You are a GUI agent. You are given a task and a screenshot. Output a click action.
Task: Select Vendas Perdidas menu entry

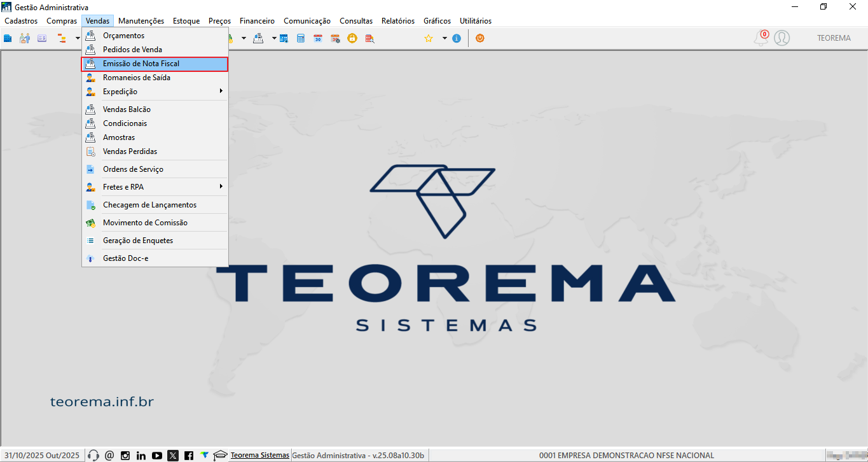point(155,151)
